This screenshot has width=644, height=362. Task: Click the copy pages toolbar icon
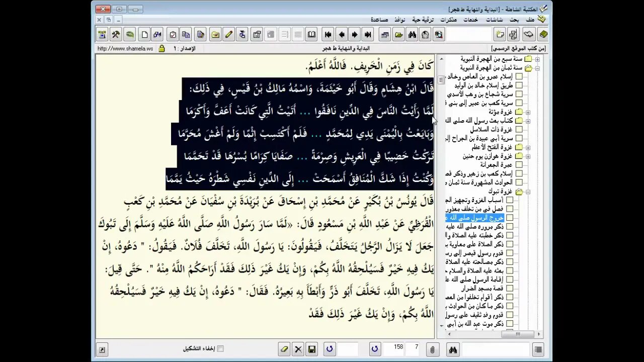(x=186, y=35)
